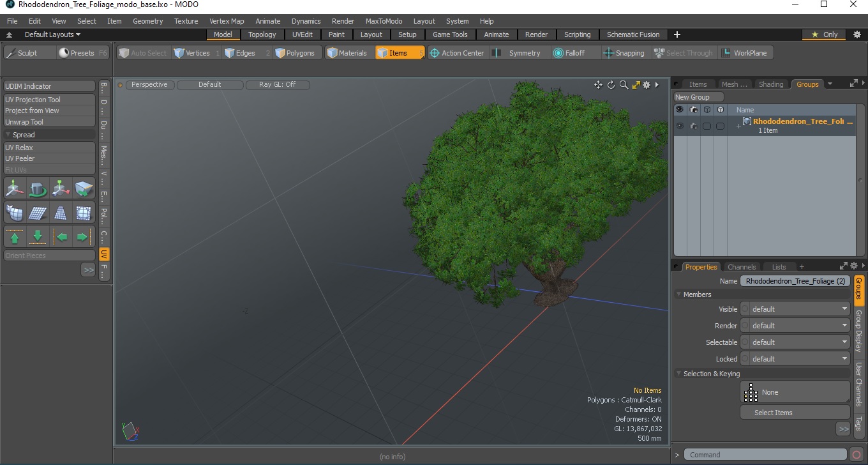Image resolution: width=868 pixels, height=465 pixels.
Task: Open the Default Layouts dropdown
Action: coord(52,34)
